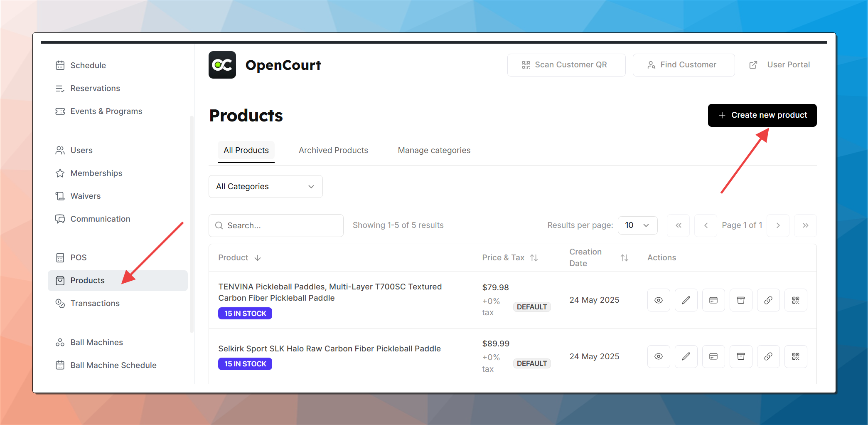This screenshot has height=425, width=868.
Task: Open the Results per page dropdown
Action: pyautogui.click(x=637, y=225)
